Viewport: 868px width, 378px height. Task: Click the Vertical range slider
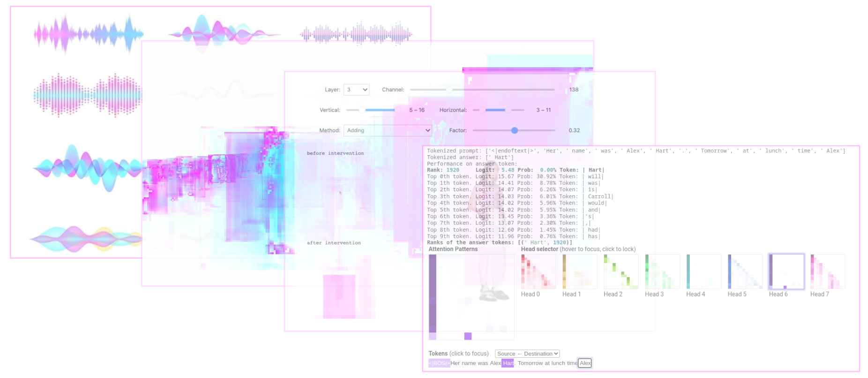tap(374, 110)
